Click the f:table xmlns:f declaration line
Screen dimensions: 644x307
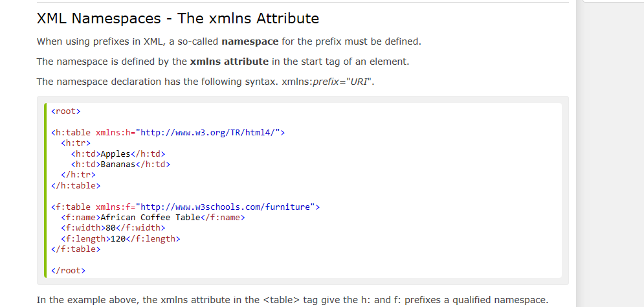click(185, 207)
